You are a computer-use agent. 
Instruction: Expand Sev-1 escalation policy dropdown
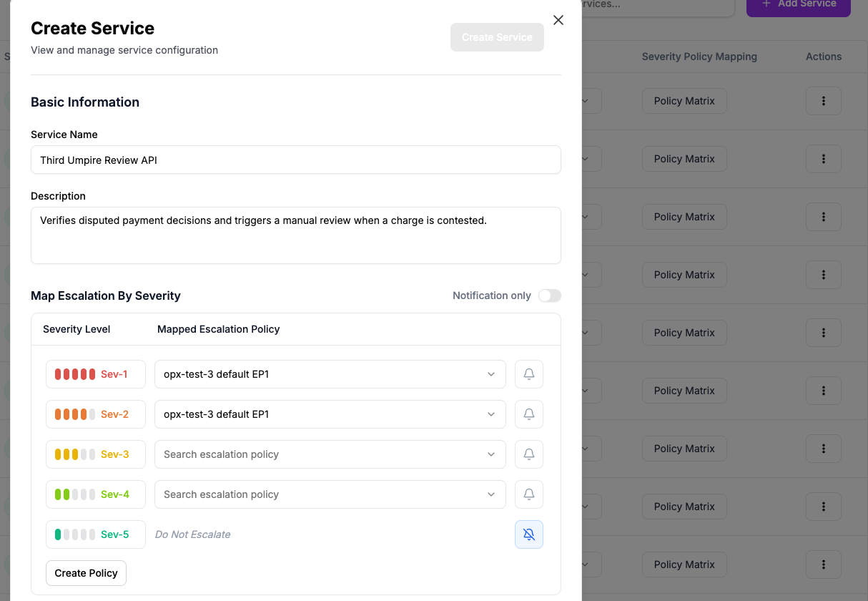330,374
